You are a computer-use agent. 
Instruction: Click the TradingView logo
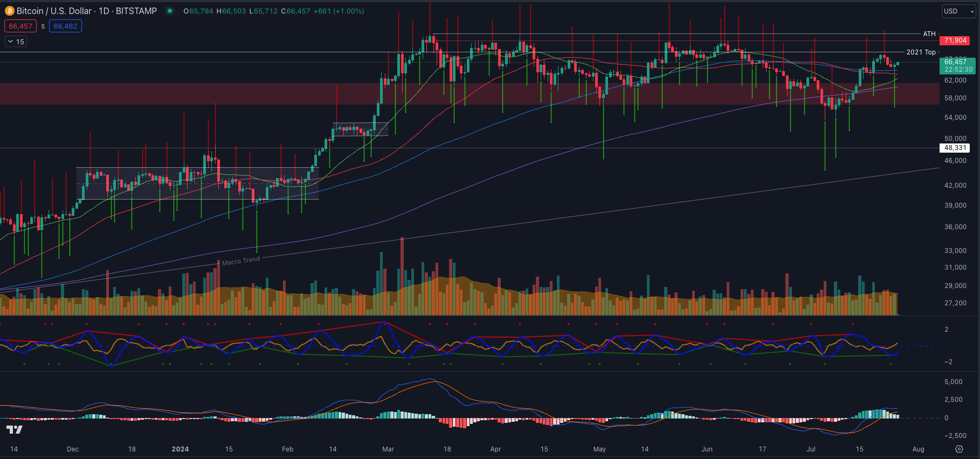(15, 429)
